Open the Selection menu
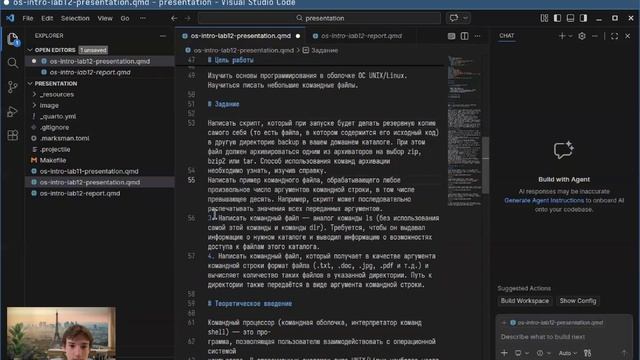The height and width of the screenshot is (360, 640). [x=75, y=18]
